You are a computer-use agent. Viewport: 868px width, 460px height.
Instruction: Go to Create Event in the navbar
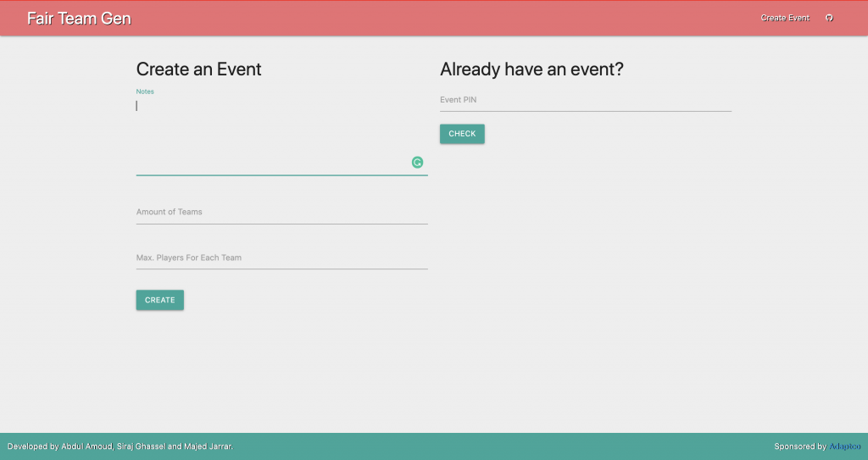coord(785,18)
